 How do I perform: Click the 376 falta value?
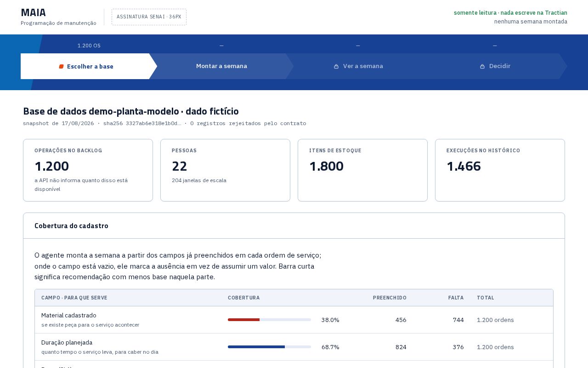pyautogui.click(x=458, y=347)
